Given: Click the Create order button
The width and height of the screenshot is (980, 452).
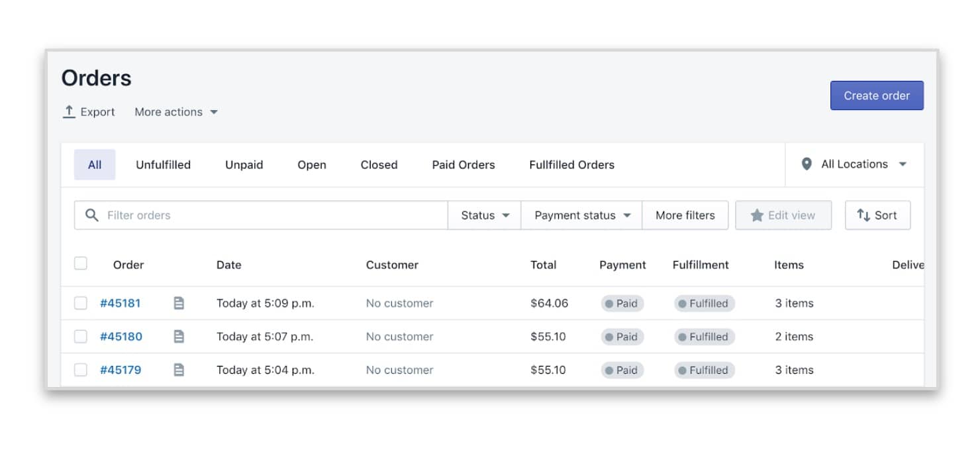Looking at the screenshot, I should click(876, 95).
